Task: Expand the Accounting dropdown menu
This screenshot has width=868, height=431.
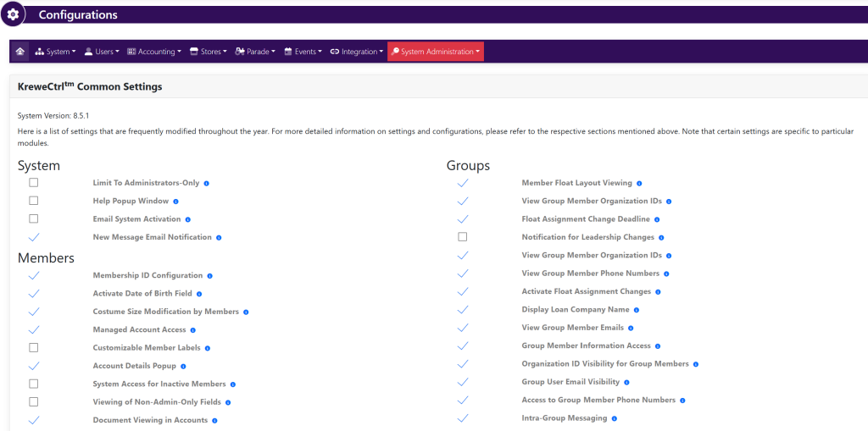Action: pyautogui.click(x=154, y=52)
